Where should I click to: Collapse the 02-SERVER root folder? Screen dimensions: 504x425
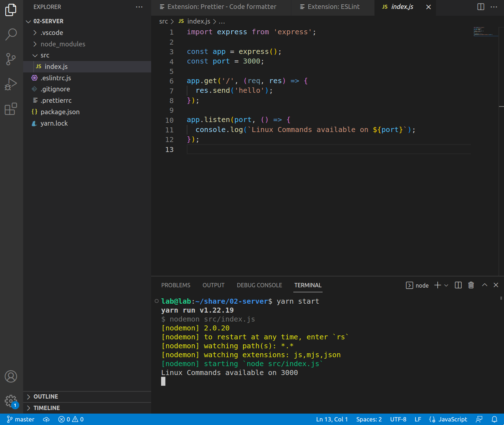tap(87, 21)
